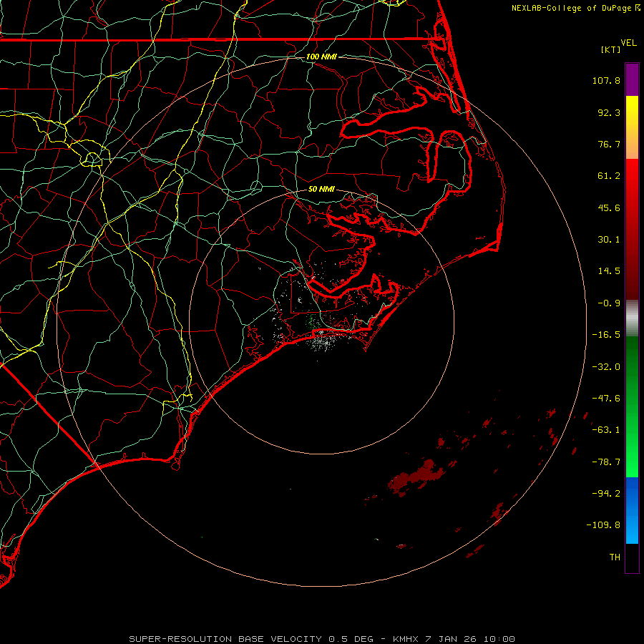Select the -32.0 scale value
644x644 pixels.
click(606, 367)
